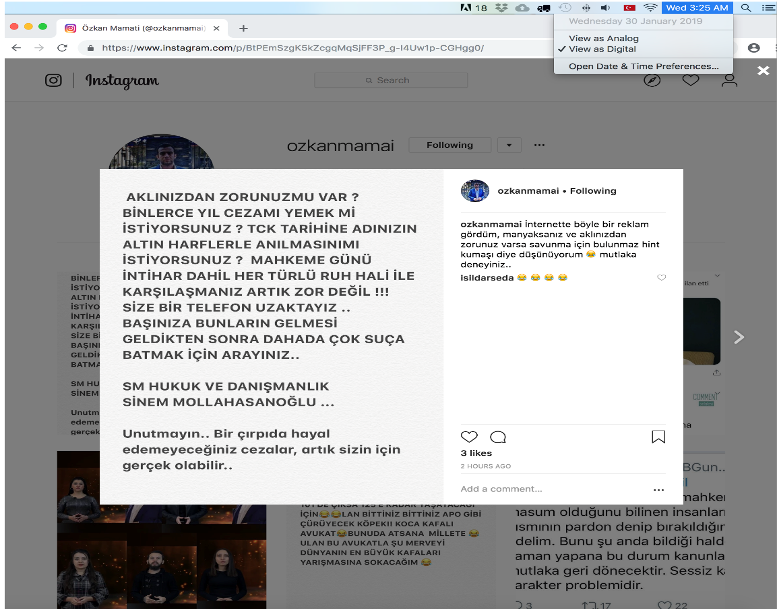
Task: Click ozkanmamai username in post header
Action: click(528, 191)
